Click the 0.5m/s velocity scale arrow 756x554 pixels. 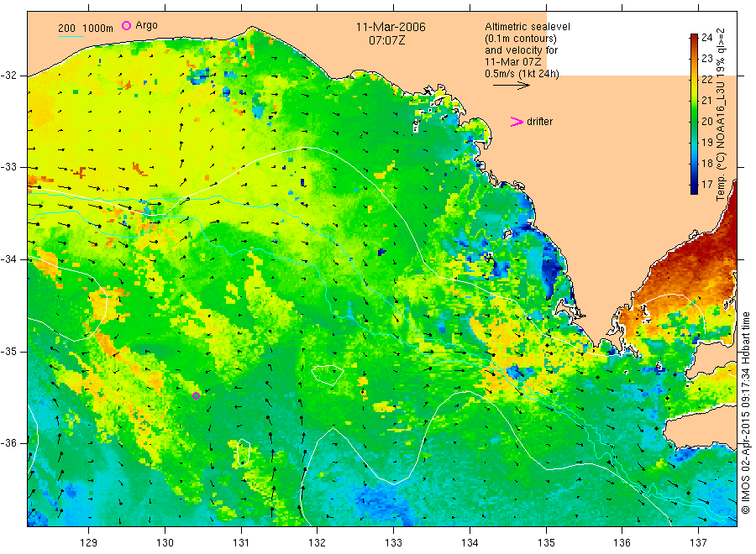coord(511,86)
